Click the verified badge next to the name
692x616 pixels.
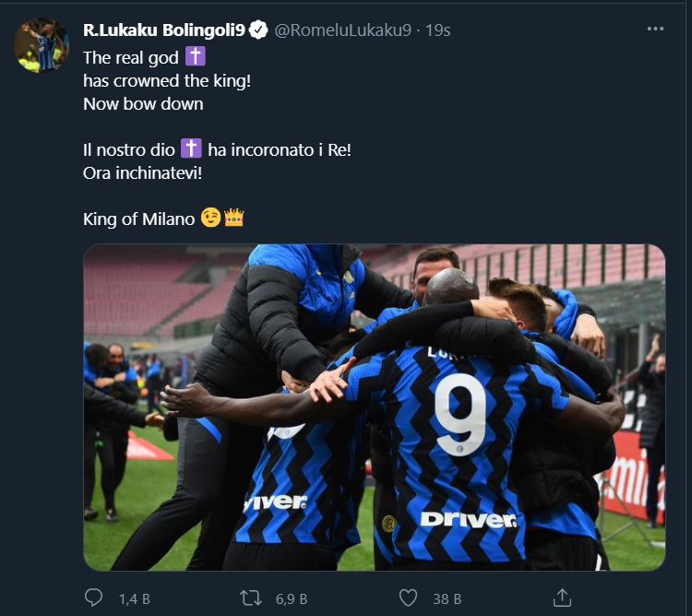259,30
